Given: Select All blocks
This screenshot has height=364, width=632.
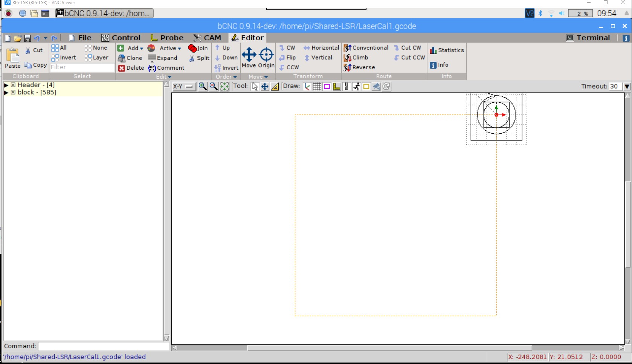Looking at the screenshot, I should click(x=59, y=48).
